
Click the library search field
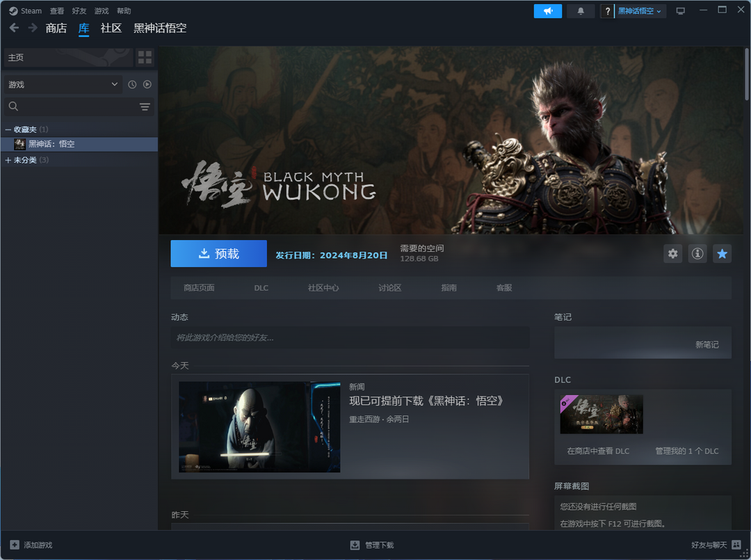pos(70,106)
